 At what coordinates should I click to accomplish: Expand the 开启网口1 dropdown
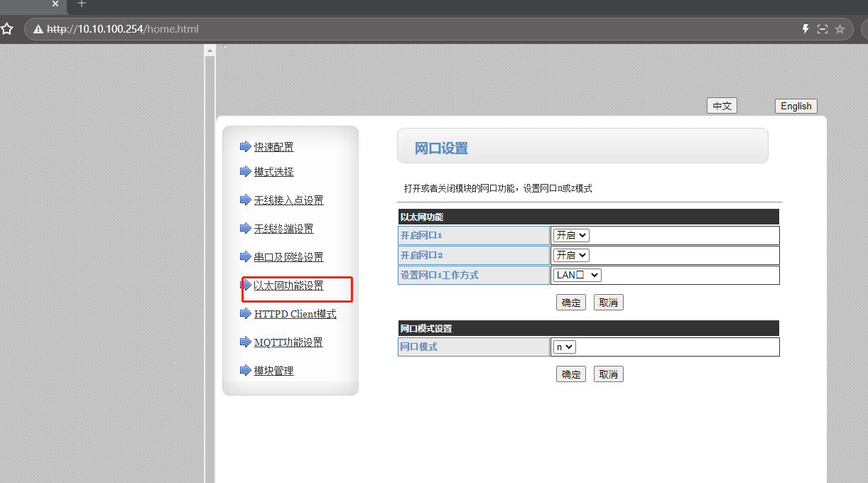571,235
